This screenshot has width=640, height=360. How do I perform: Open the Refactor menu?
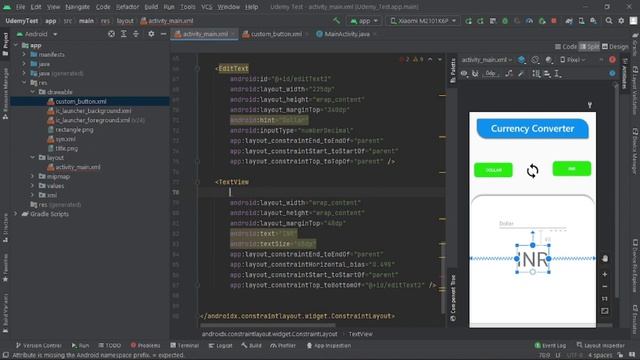click(x=127, y=7)
